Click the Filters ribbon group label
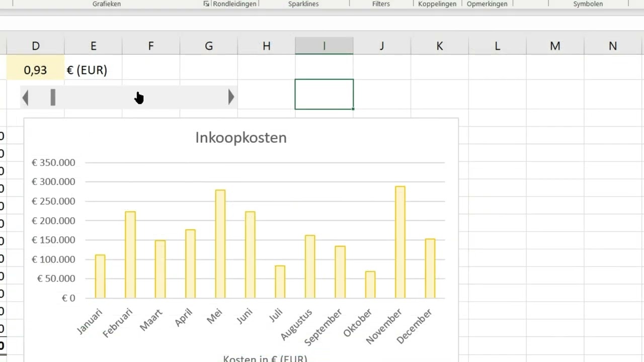Viewport: 644px width, 362px height. [x=381, y=4]
